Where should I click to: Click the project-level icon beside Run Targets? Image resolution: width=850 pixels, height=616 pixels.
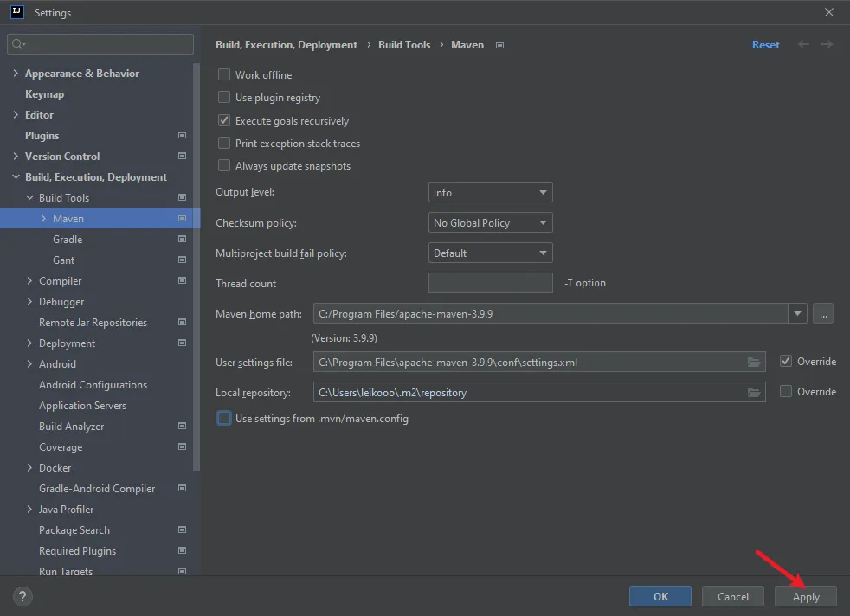(x=182, y=571)
